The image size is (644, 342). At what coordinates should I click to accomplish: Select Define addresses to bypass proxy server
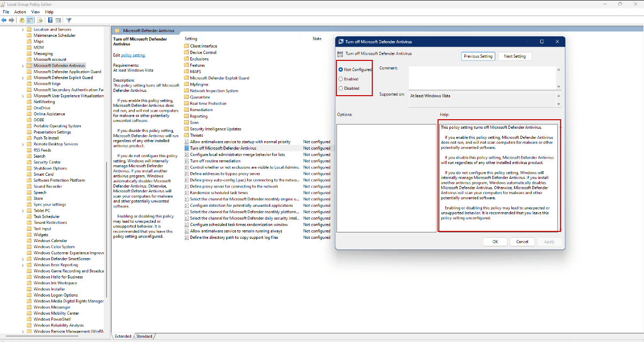[x=225, y=174]
